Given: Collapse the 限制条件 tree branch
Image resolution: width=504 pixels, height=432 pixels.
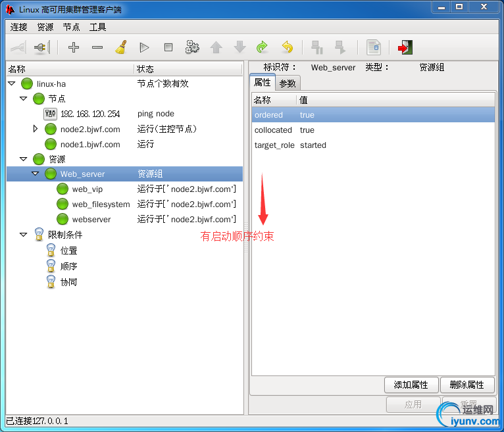Looking at the screenshot, I should pos(24,235).
